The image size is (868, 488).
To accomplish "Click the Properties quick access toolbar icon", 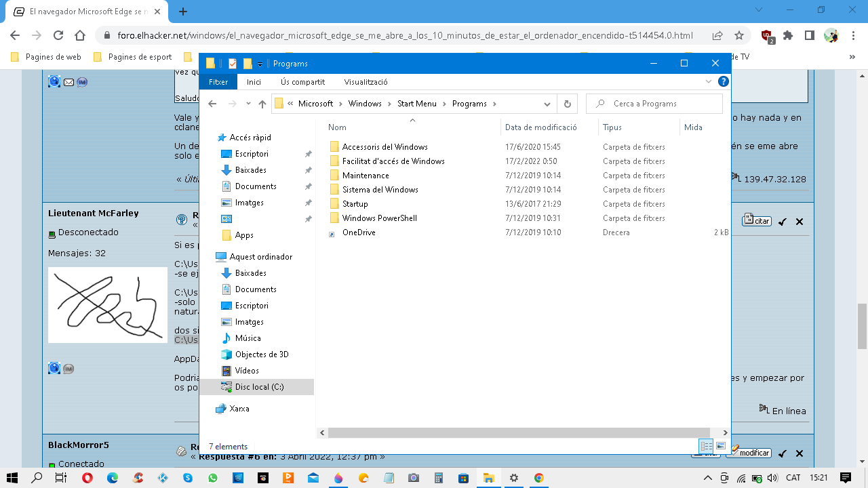I will [x=233, y=64].
